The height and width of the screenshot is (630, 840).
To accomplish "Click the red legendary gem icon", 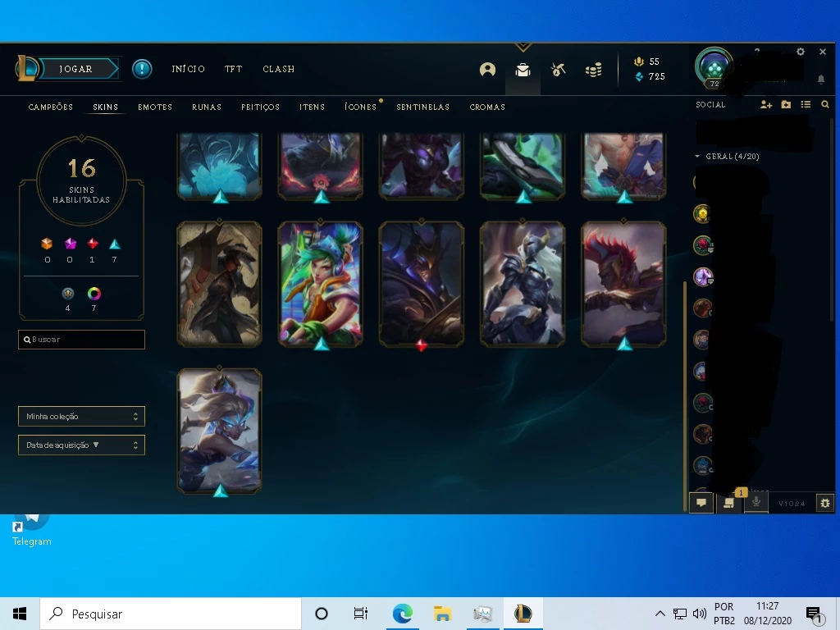I will 93,244.
